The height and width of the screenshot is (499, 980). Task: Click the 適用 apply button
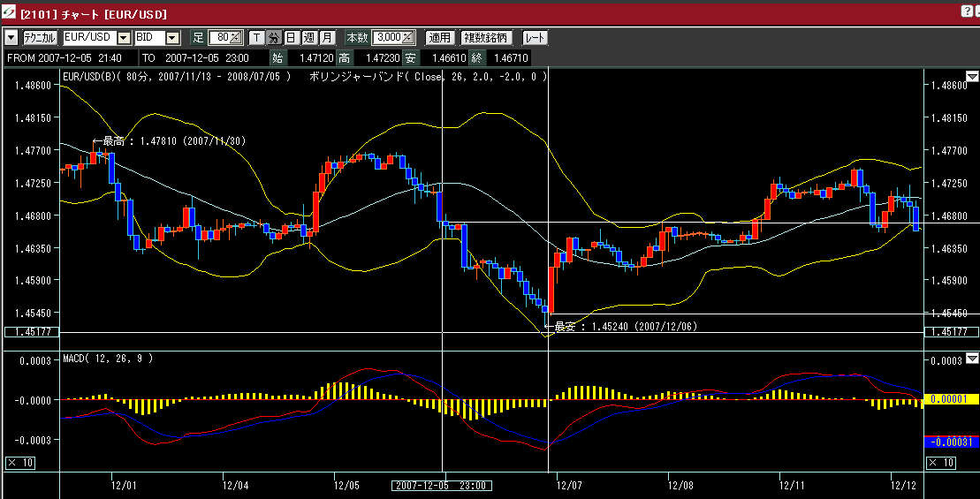tap(439, 37)
